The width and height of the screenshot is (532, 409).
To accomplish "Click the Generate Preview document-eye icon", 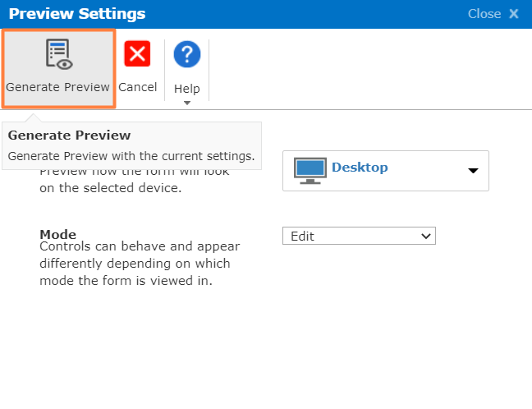I will 59,54.
